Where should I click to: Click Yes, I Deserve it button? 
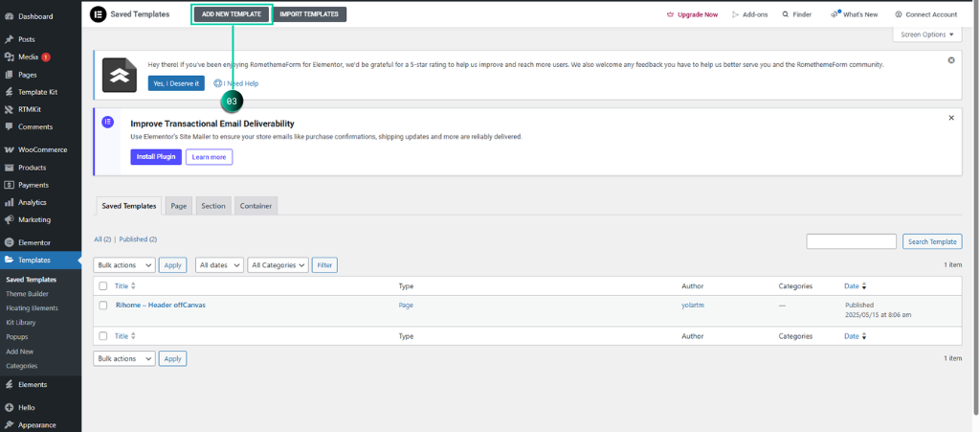tap(176, 83)
